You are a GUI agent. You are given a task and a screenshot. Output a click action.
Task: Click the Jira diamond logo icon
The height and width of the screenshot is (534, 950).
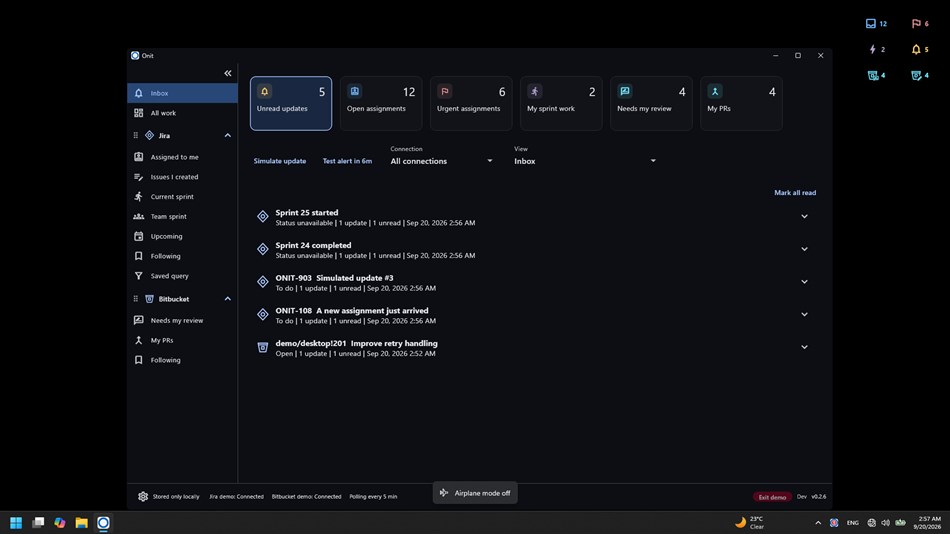[149, 136]
